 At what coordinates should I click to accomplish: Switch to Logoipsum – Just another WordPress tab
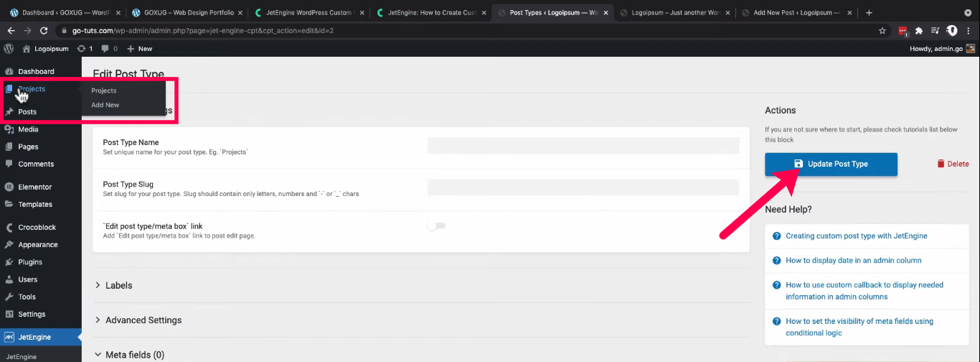[x=674, y=13]
